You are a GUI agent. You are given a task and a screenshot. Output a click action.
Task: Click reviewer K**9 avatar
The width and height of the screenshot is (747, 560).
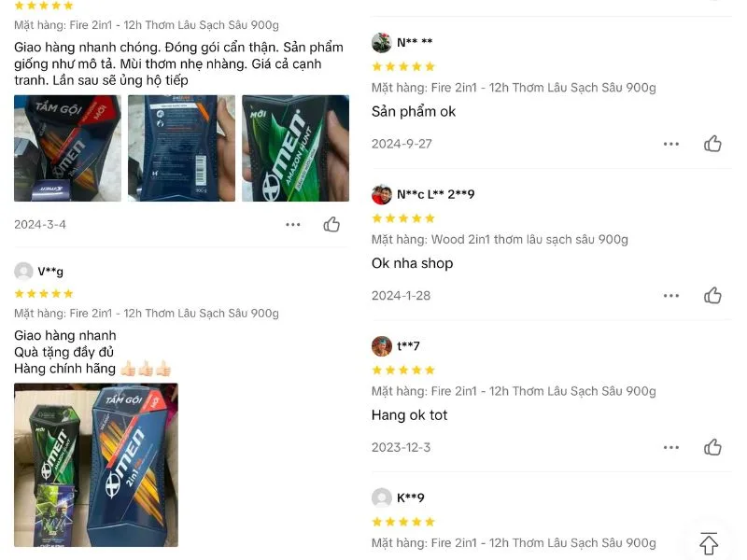pos(381,497)
